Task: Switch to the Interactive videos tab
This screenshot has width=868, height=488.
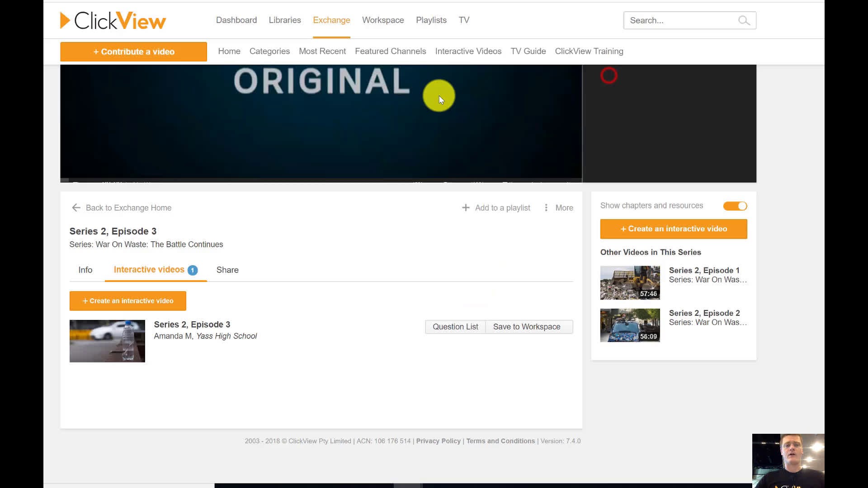Action: coord(156,270)
